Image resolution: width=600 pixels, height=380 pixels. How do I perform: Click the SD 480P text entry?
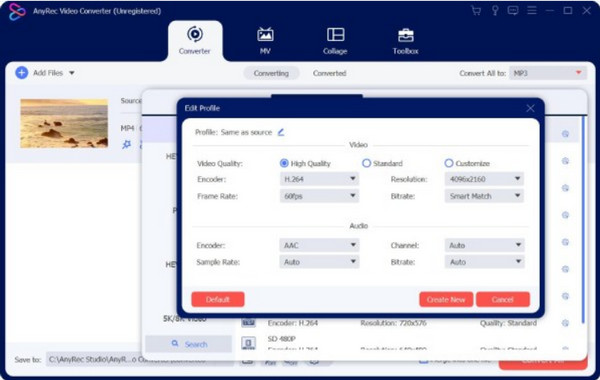[282, 339]
